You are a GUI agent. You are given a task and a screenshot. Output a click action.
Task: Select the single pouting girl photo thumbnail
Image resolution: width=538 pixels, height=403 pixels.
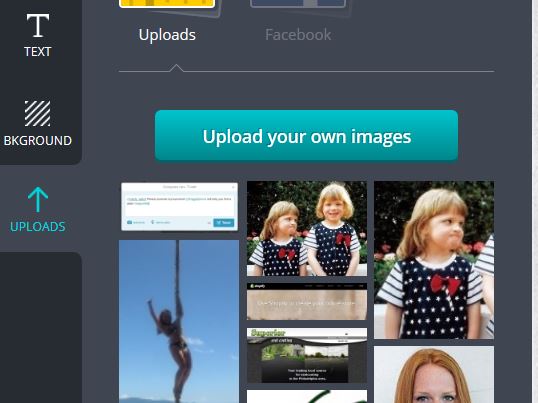(x=434, y=260)
